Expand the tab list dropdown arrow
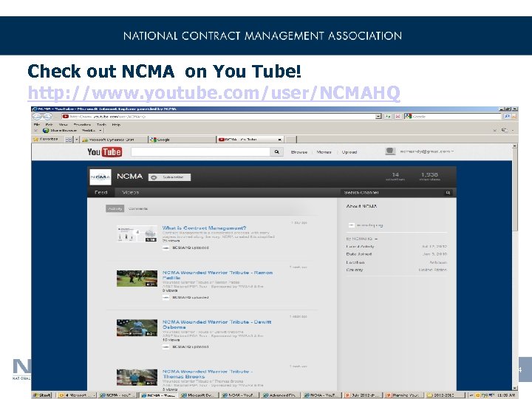Screen dimensions: 532x399 tap(77, 140)
